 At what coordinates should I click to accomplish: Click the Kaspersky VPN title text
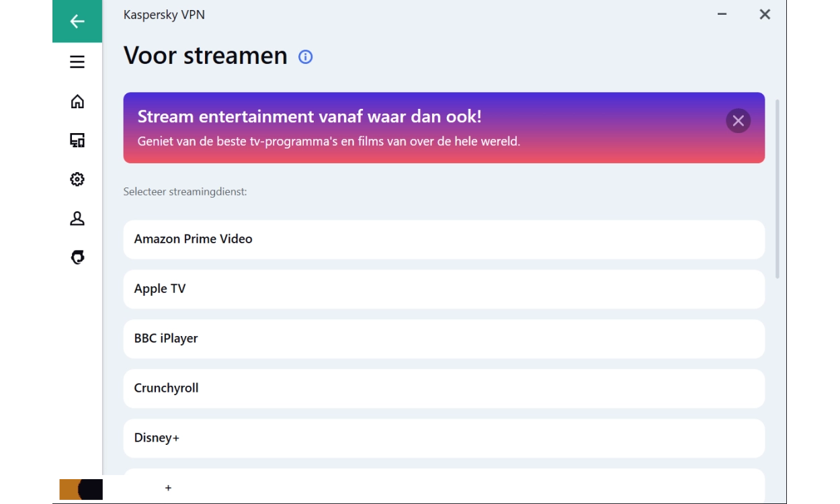[164, 15]
